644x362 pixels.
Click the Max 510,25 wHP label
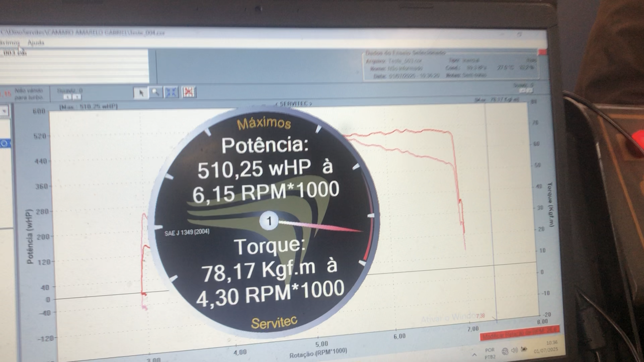click(89, 107)
